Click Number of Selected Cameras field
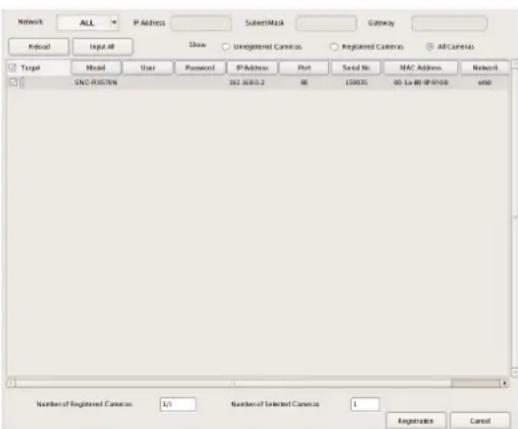Viewport: 518px width, 429px height. [365, 404]
